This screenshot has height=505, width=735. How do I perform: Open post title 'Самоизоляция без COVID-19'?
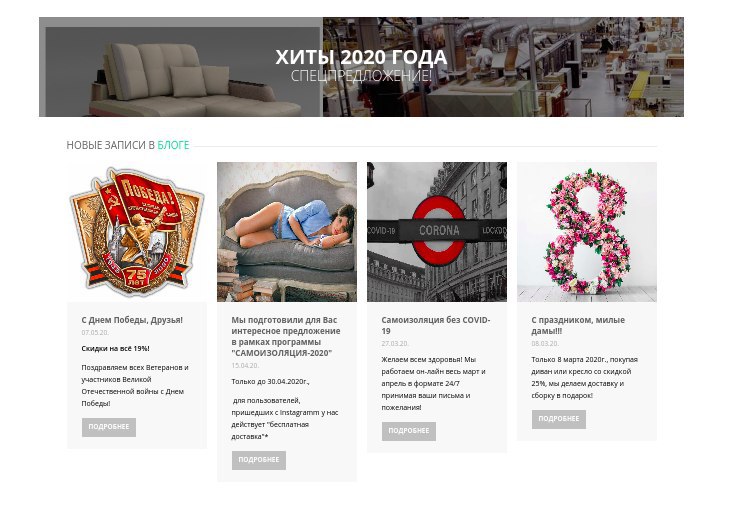[x=436, y=325]
